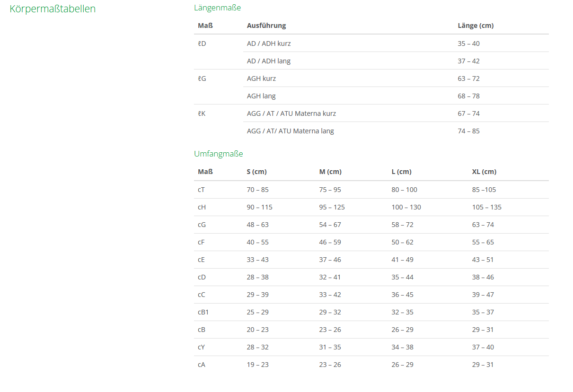Select the cB1 row label
This screenshot has height=392, width=573.
click(203, 312)
